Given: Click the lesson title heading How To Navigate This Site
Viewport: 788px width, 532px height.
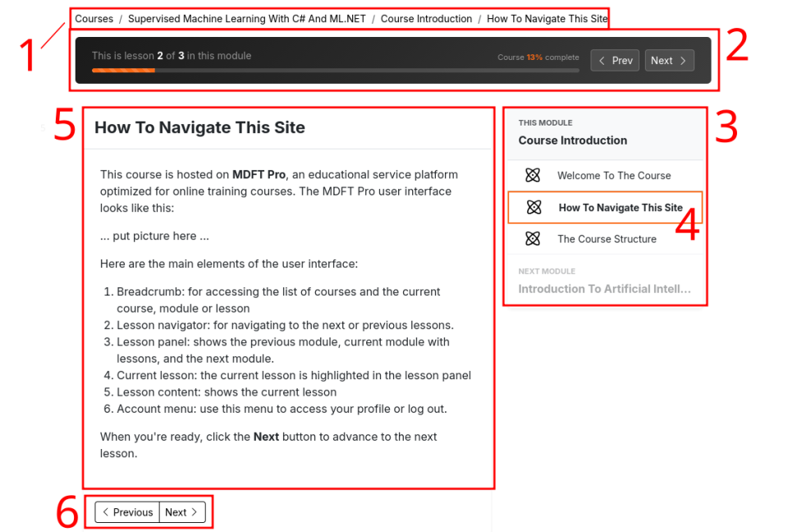Looking at the screenshot, I should click(199, 127).
